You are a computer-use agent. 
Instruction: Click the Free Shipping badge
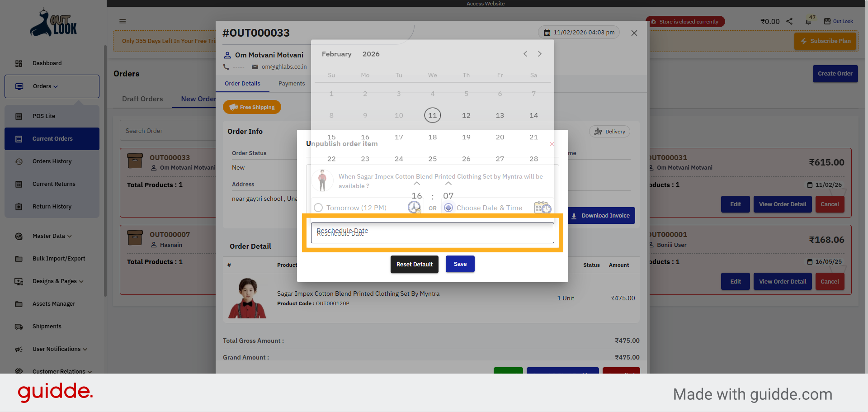(x=252, y=107)
